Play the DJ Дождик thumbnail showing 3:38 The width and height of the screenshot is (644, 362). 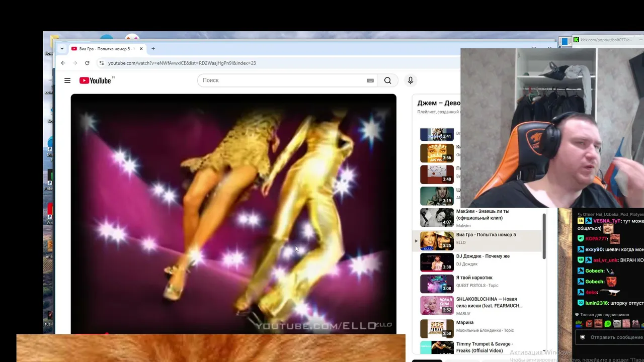click(x=437, y=262)
